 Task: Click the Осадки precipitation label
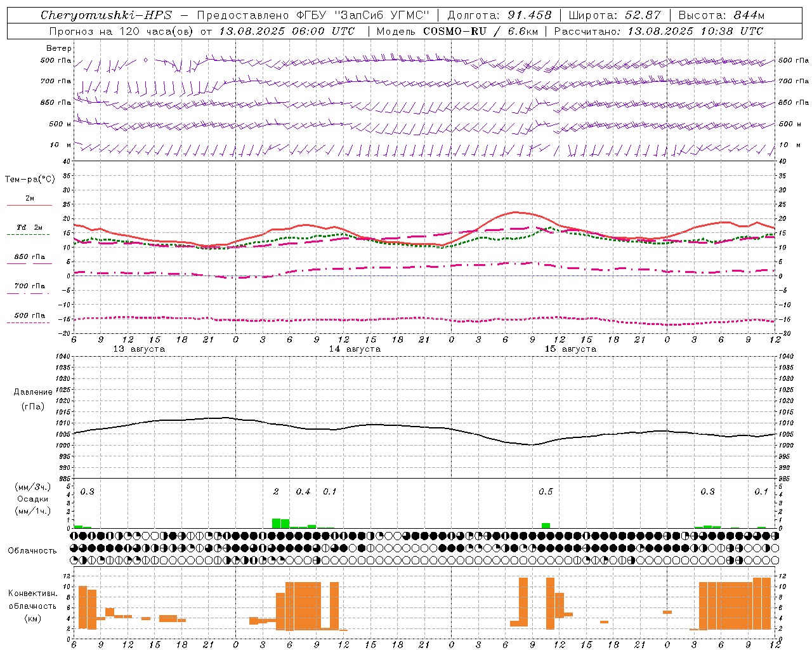32,499
